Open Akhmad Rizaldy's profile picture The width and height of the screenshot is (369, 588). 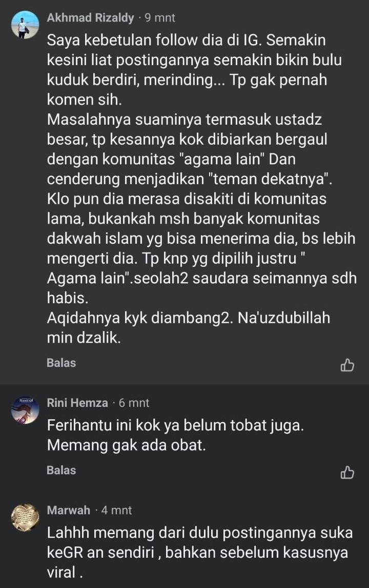[25, 25]
